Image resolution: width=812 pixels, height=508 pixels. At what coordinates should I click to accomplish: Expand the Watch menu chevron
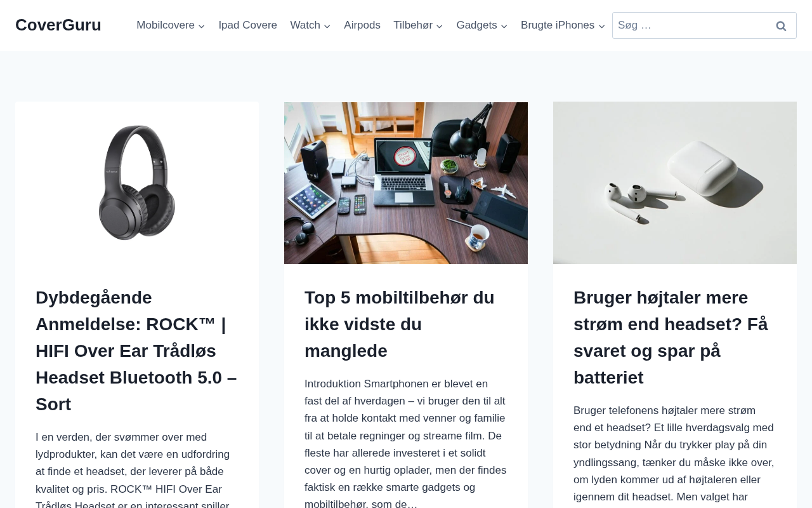tap(327, 26)
